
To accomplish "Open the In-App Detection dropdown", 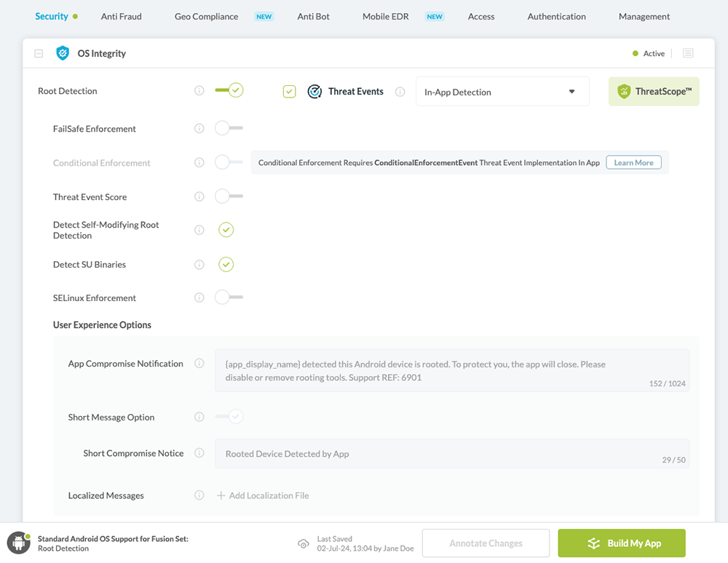I will point(502,92).
